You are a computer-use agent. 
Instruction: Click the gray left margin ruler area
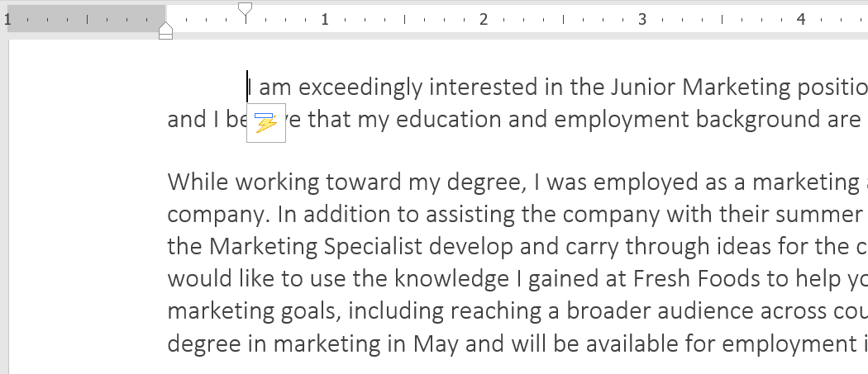[83, 18]
